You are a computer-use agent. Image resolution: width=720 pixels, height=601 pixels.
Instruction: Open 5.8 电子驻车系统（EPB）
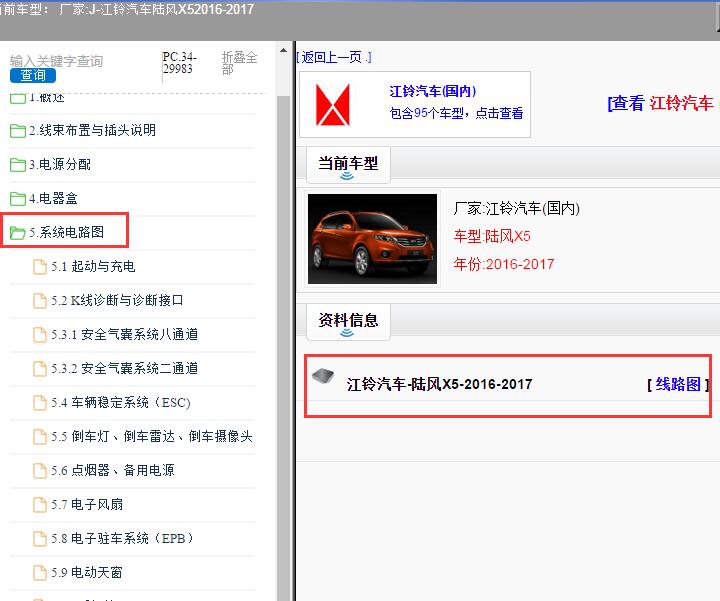[123, 538]
